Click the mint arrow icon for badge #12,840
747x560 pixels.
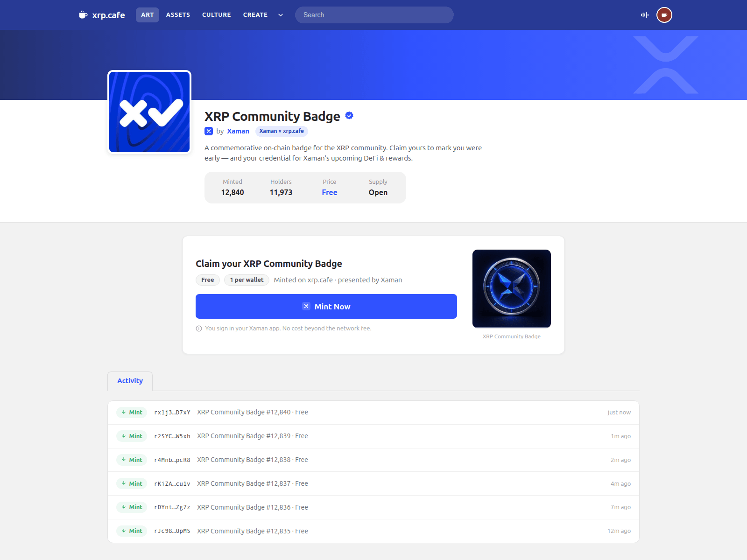[x=124, y=412]
